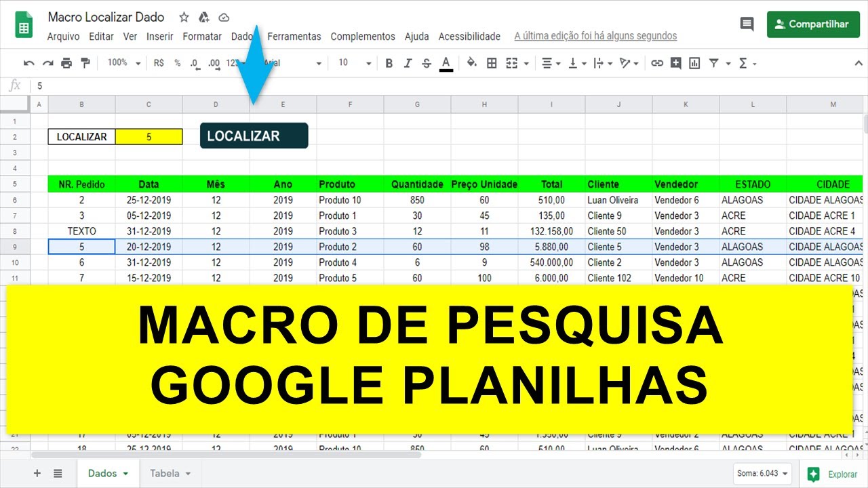Click the move to Drive folder icon

(203, 18)
